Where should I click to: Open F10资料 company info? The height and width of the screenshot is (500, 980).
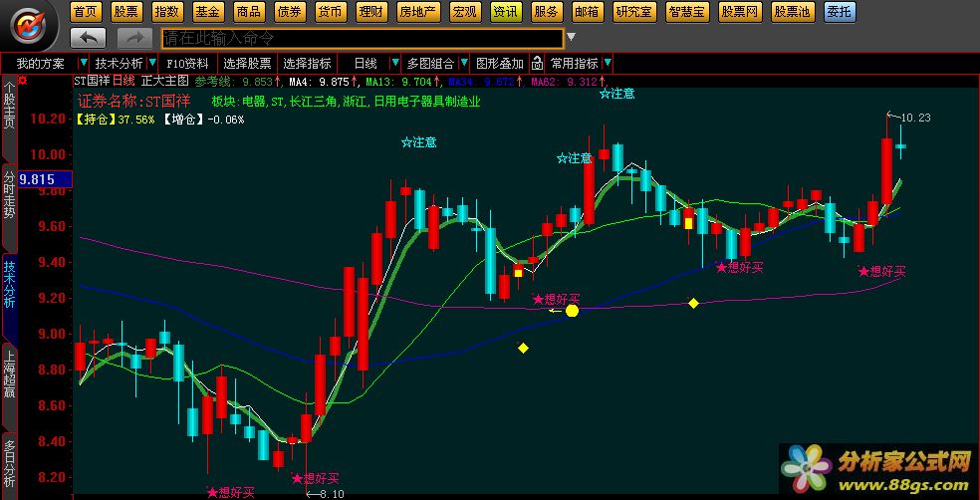[x=187, y=63]
